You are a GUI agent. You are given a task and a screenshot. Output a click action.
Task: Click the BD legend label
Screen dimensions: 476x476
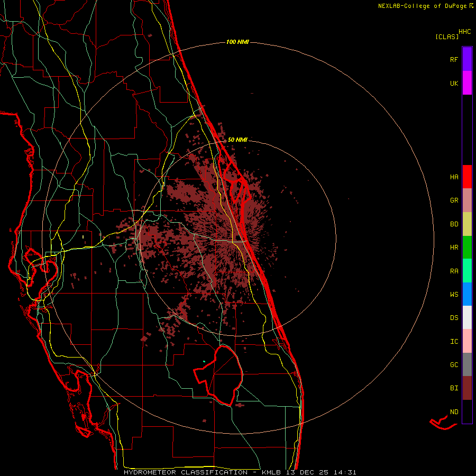coord(454,224)
